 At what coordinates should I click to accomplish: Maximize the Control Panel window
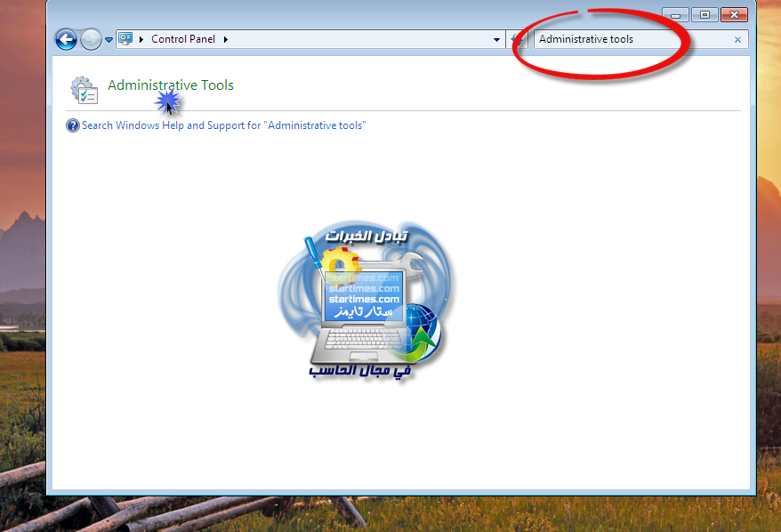coord(705,15)
